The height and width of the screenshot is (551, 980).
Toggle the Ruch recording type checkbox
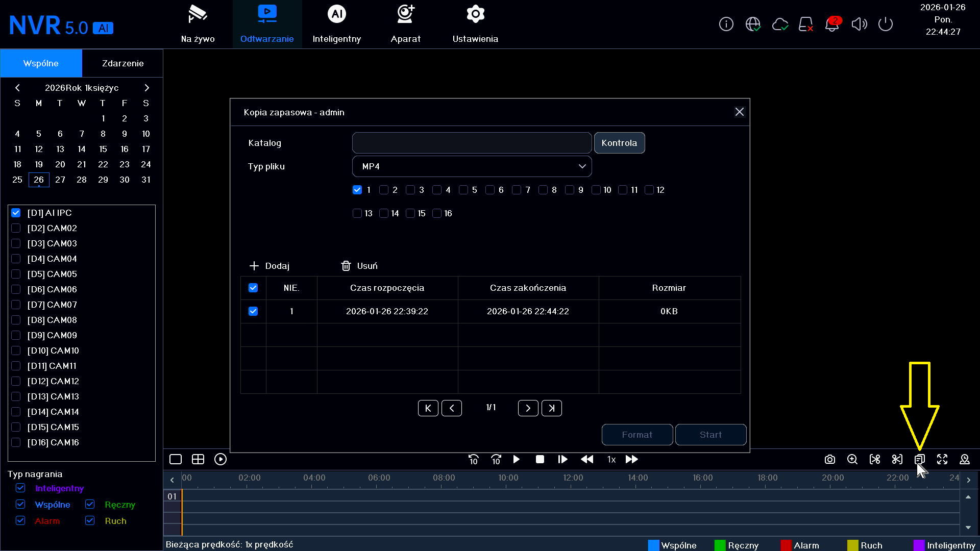point(90,520)
